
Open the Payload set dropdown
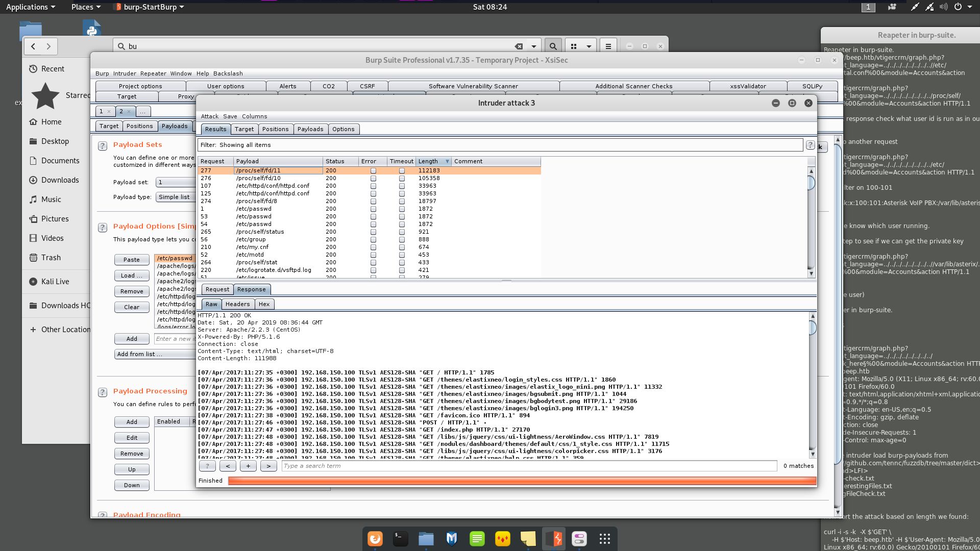[x=176, y=182]
